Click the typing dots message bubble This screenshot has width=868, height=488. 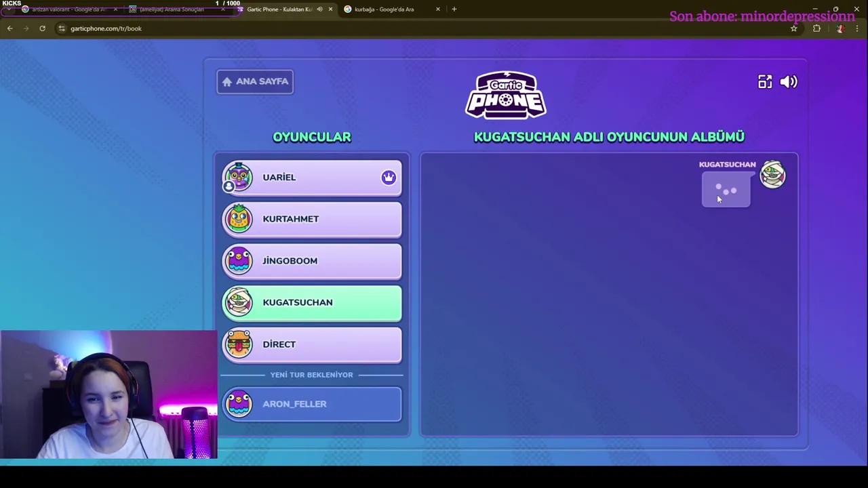pyautogui.click(x=726, y=190)
